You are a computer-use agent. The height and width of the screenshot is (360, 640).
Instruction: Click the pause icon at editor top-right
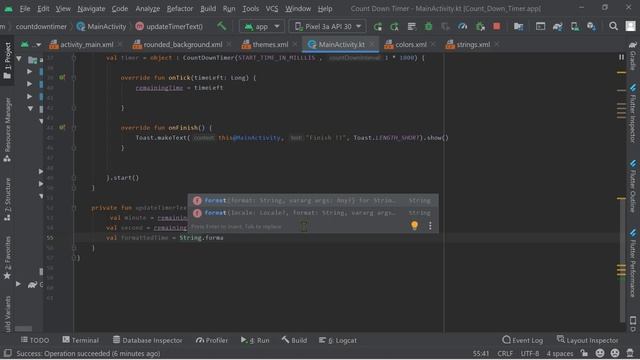click(x=621, y=58)
